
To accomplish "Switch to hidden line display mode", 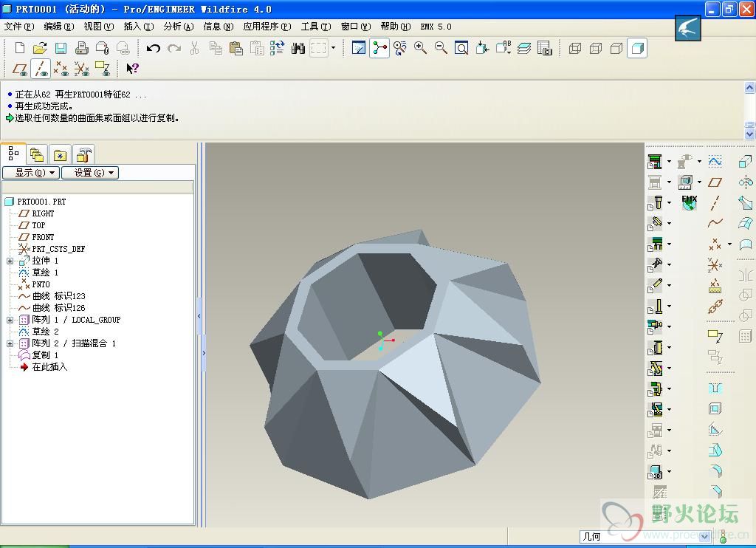I will pos(596,48).
